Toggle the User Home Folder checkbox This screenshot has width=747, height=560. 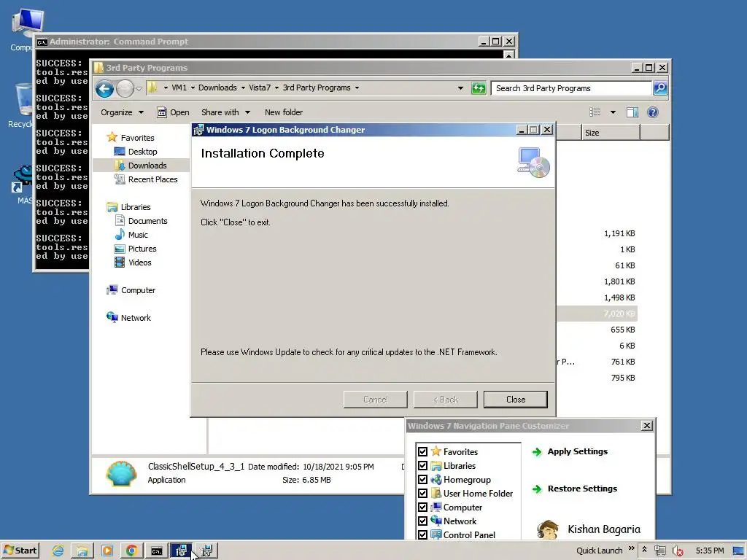pos(422,493)
